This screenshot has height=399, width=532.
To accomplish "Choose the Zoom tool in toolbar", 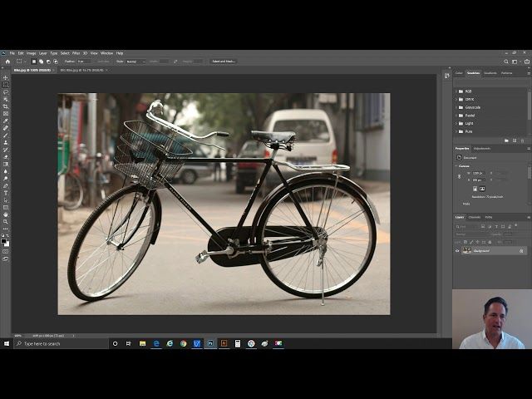I will pyautogui.click(x=5, y=221).
